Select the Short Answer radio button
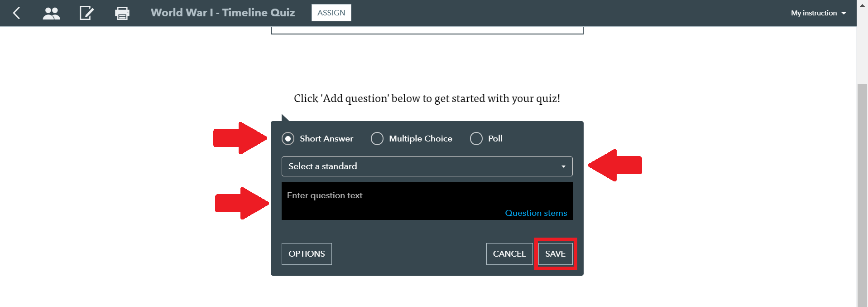This screenshot has width=868, height=307. [x=288, y=138]
